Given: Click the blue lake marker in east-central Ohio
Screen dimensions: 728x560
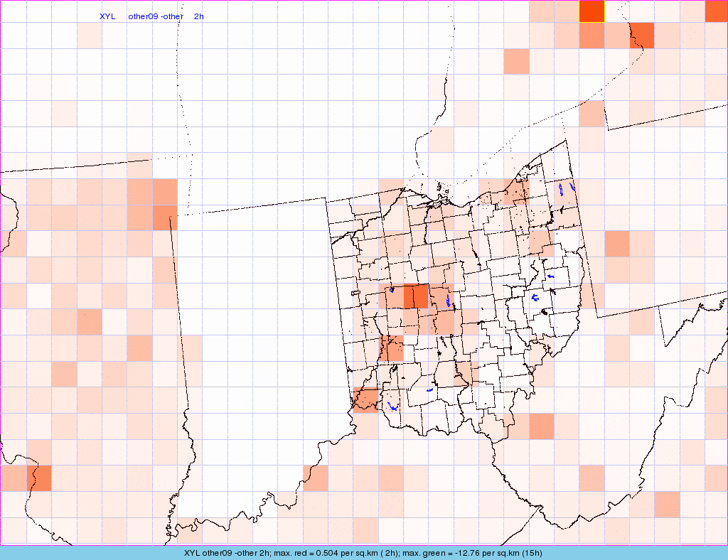Looking at the screenshot, I should (535, 297).
